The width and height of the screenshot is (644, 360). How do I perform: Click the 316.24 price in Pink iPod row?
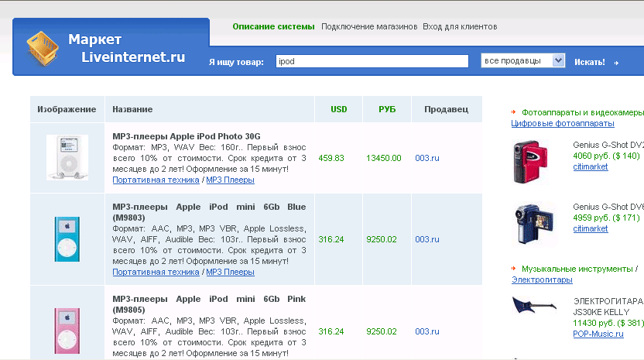tap(331, 331)
